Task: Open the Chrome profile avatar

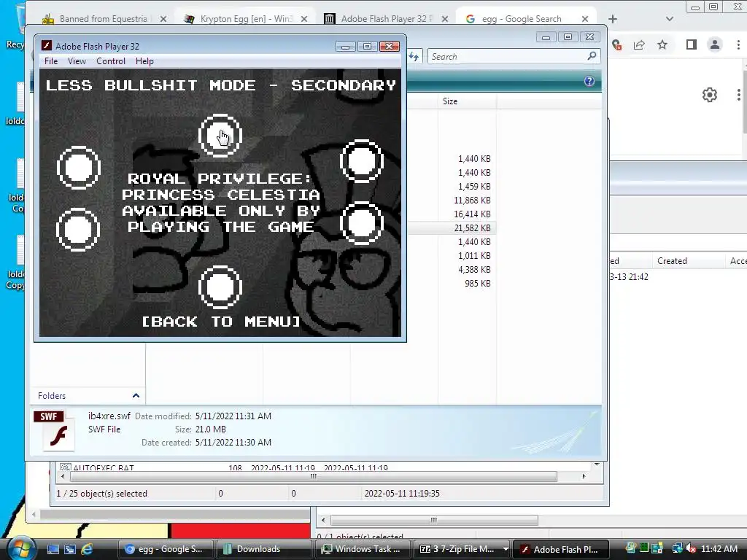Action: tap(715, 44)
